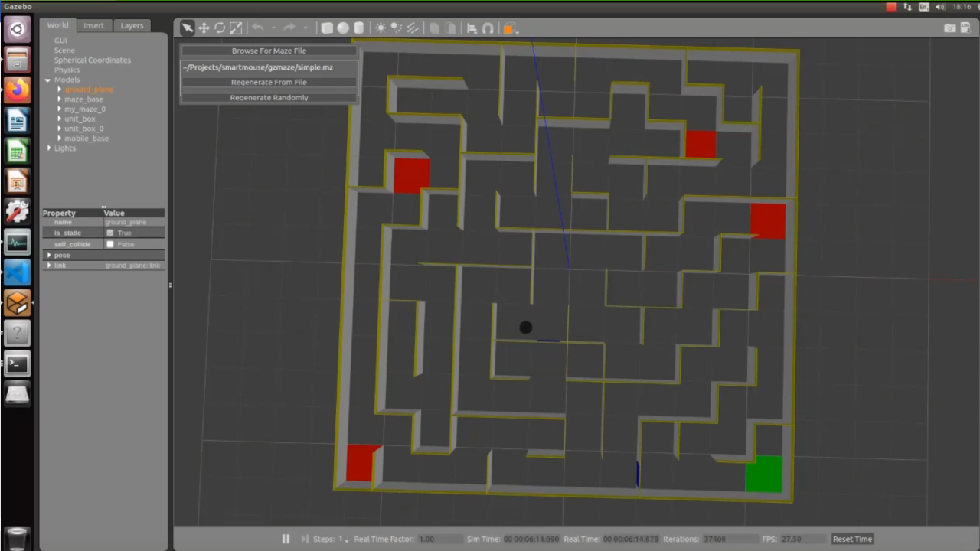Step the simulation forward once
The height and width of the screenshot is (551, 980).
coord(305,539)
